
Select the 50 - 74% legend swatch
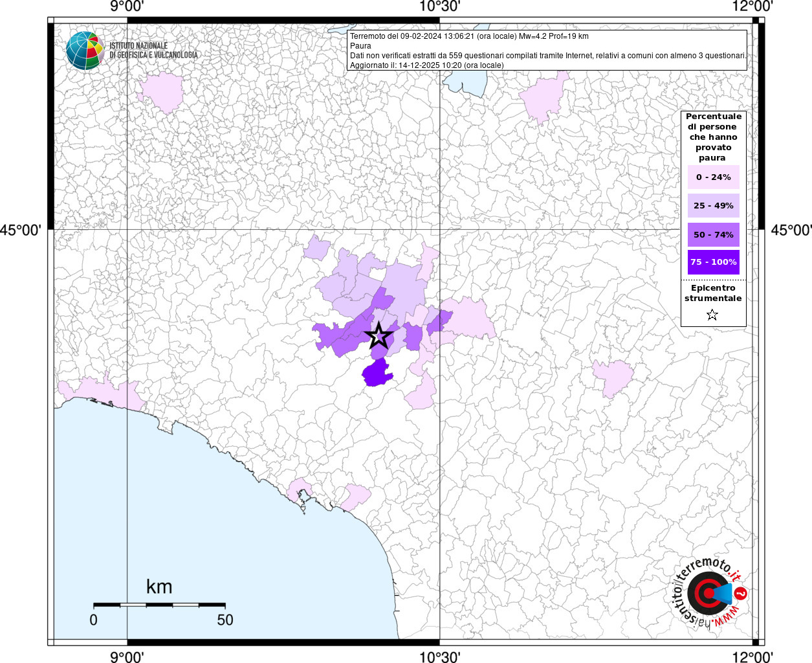[714, 234]
